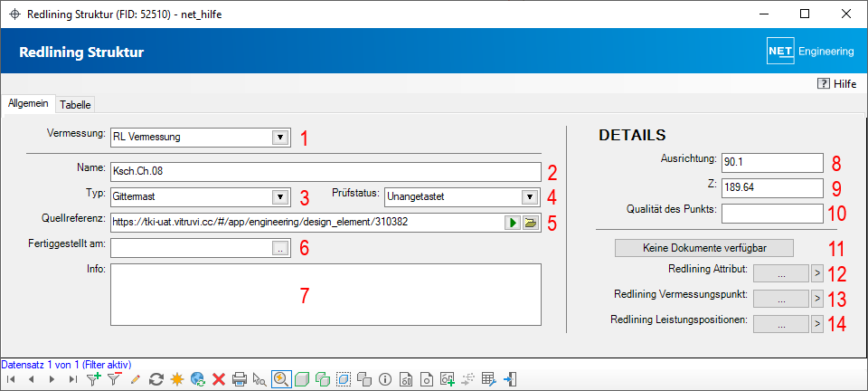Click the Qualität des Punkts field
This screenshot has height=391, width=868.
pyautogui.click(x=773, y=214)
